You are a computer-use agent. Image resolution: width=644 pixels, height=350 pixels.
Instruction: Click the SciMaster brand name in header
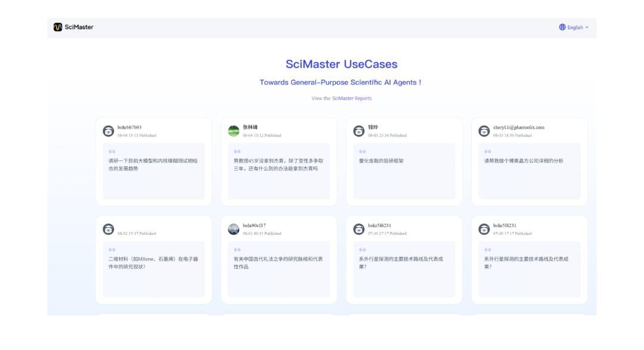click(x=79, y=27)
